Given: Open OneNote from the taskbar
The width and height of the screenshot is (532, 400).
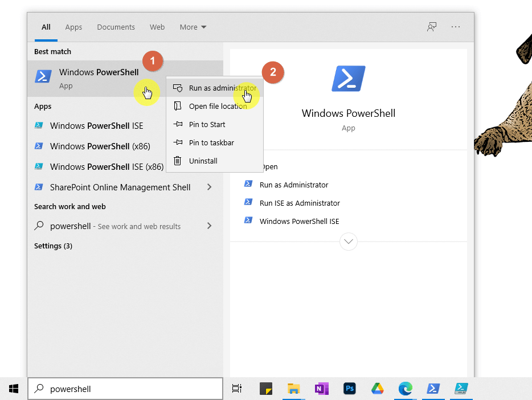Looking at the screenshot, I should pyautogui.click(x=322, y=389).
